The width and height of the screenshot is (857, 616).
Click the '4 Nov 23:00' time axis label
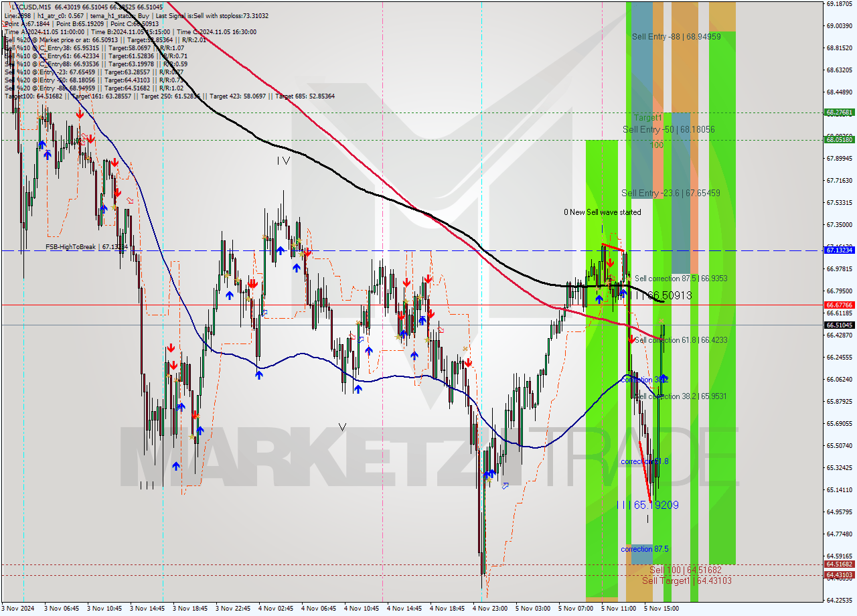(490, 609)
